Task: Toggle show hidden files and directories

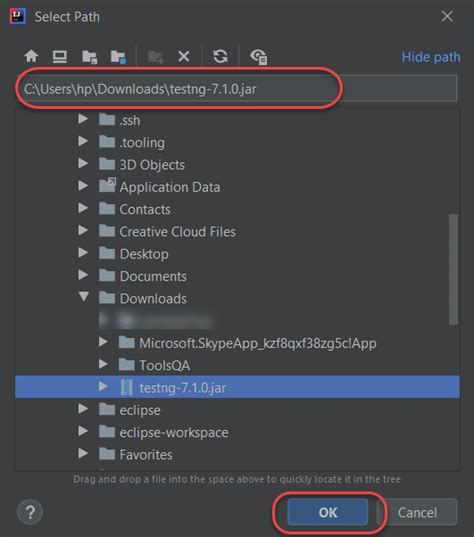Action: [x=259, y=57]
